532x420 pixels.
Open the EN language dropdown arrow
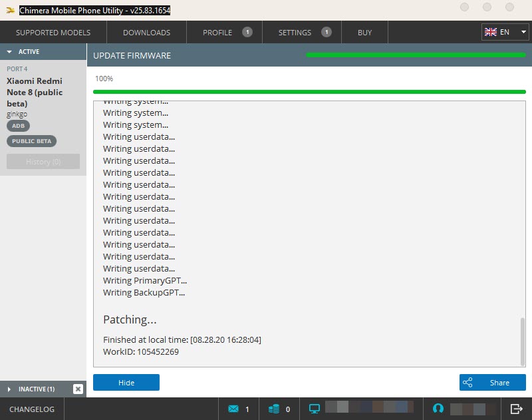coord(523,32)
